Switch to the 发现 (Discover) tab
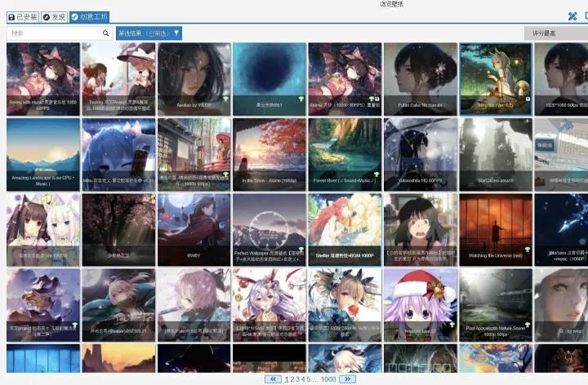The height and width of the screenshot is (385, 588). [x=55, y=17]
